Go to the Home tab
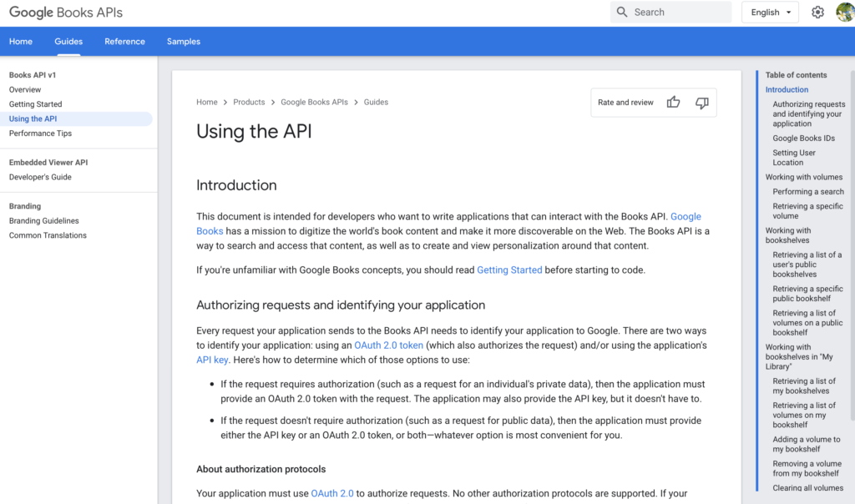Image resolution: width=855 pixels, height=504 pixels. tap(21, 42)
